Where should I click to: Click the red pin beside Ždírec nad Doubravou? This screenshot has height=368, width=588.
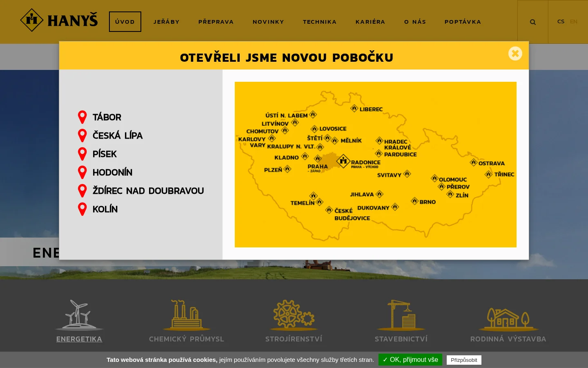tap(82, 191)
